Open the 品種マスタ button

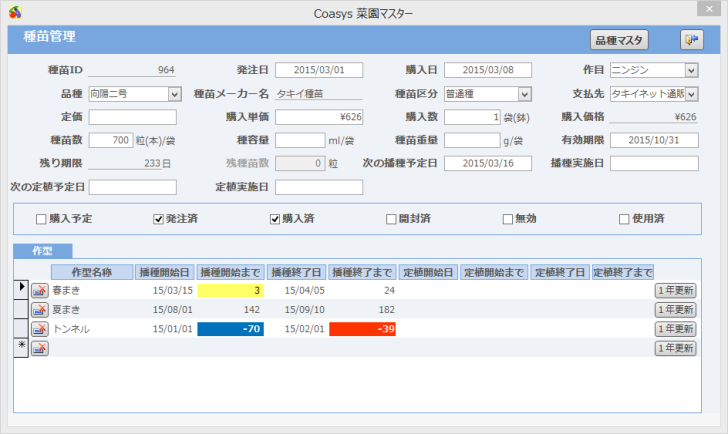[620, 40]
